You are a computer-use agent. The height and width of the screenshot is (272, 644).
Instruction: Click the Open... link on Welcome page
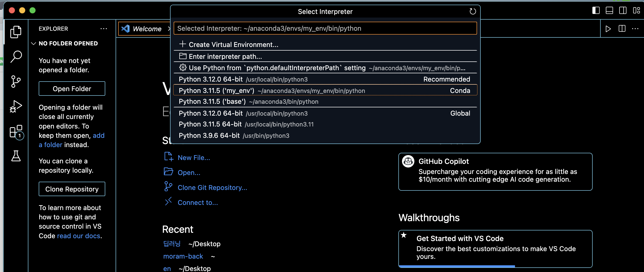pos(189,173)
